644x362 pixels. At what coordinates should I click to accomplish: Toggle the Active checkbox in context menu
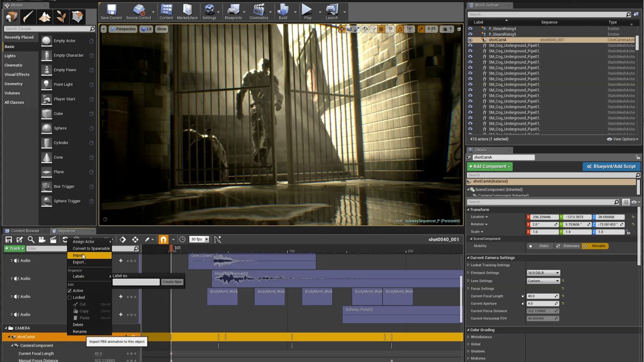70,291
